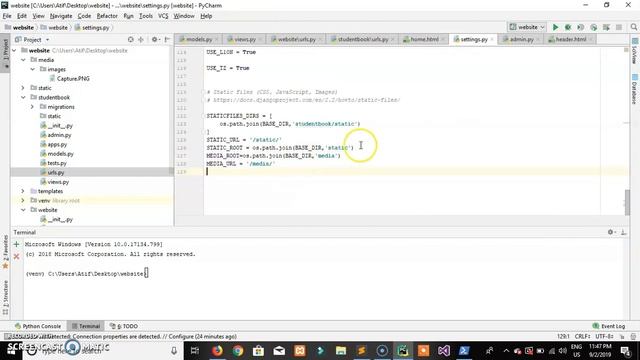The width and height of the screenshot is (640, 360).
Task: Click the Debug bug icon
Action: 568,27
